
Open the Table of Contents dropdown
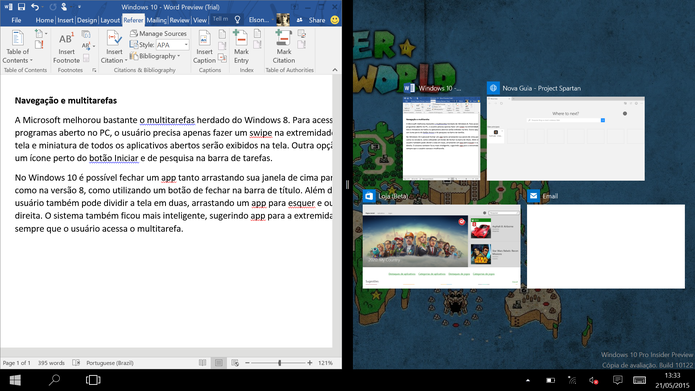click(17, 47)
